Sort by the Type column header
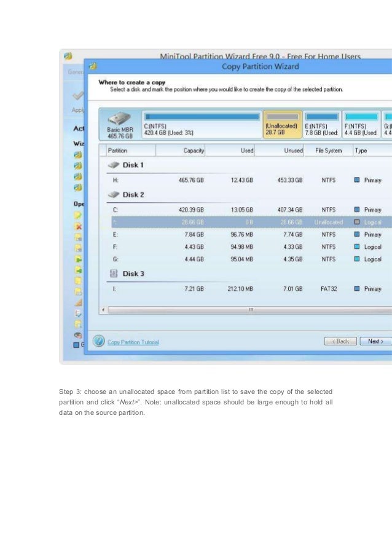The width and height of the screenshot is (392, 555). pyautogui.click(x=372, y=151)
